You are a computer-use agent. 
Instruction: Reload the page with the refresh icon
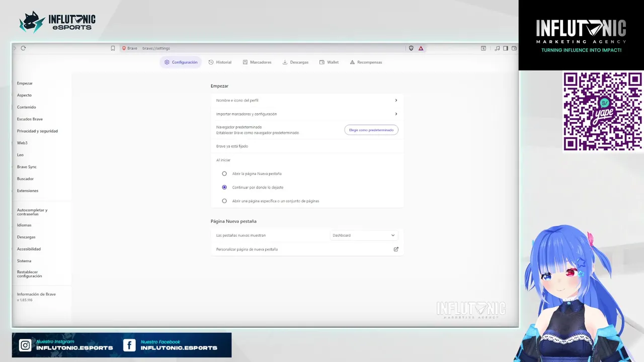23,48
